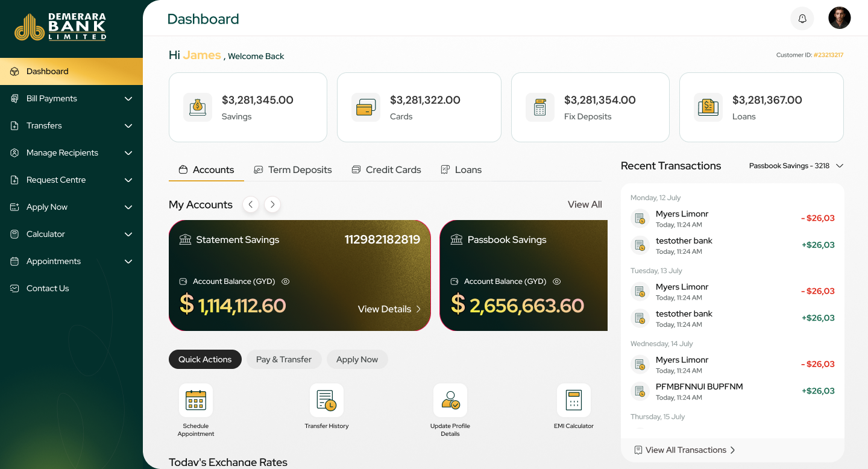Click the Demerara Bank logo
Screen dimensions: 868x469
pos(60,27)
